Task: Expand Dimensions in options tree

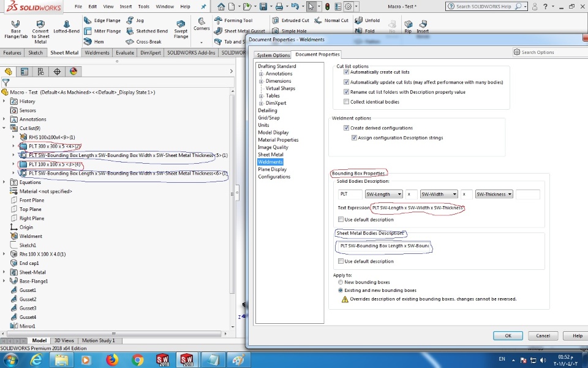Action: 261,81
